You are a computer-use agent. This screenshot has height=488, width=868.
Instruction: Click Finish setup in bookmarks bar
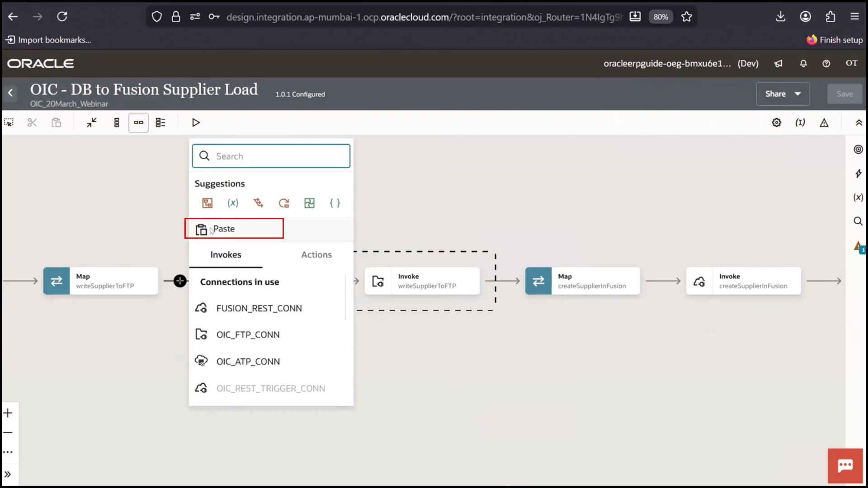[x=835, y=40]
